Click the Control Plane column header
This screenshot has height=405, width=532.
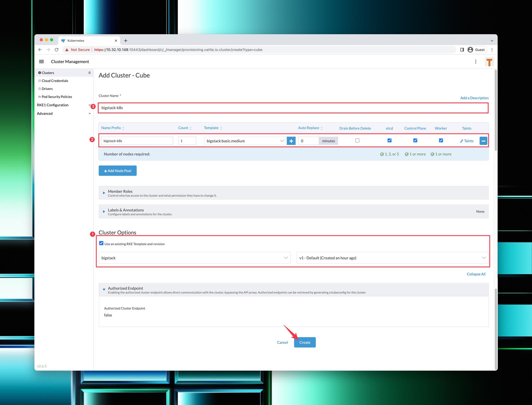[x=415, y=128]
